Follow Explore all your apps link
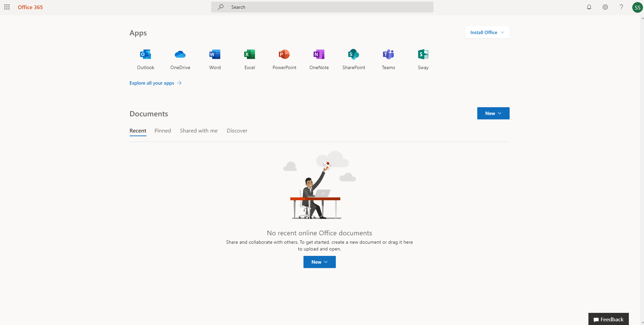644x325 pixels. click(x=156, y=83)
